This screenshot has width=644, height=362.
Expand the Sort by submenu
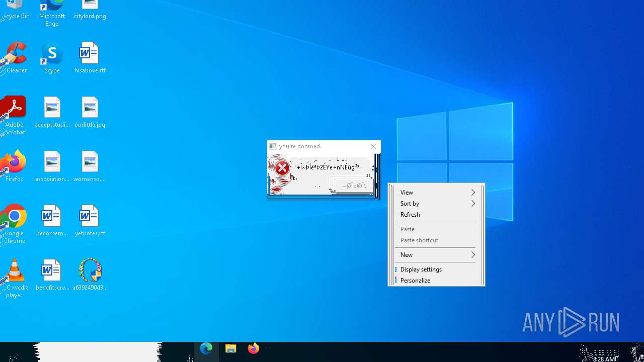coord(436,203)
